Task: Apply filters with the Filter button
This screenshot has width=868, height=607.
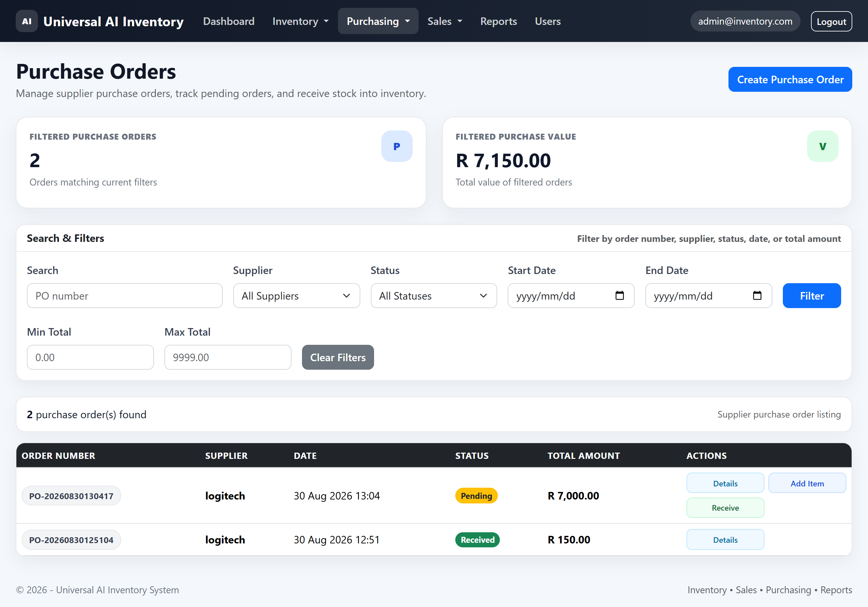Action: 812,296
